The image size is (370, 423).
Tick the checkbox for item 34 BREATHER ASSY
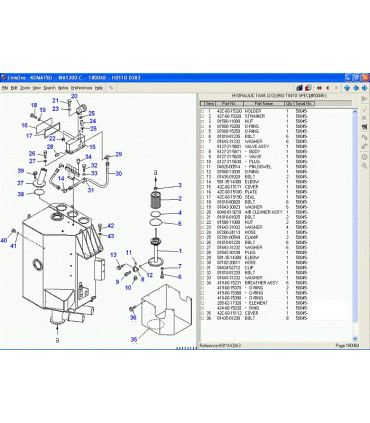coord(202,283)
